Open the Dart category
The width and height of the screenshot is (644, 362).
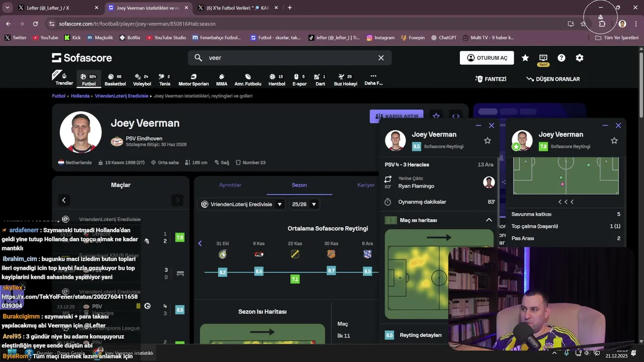(320, 79)
